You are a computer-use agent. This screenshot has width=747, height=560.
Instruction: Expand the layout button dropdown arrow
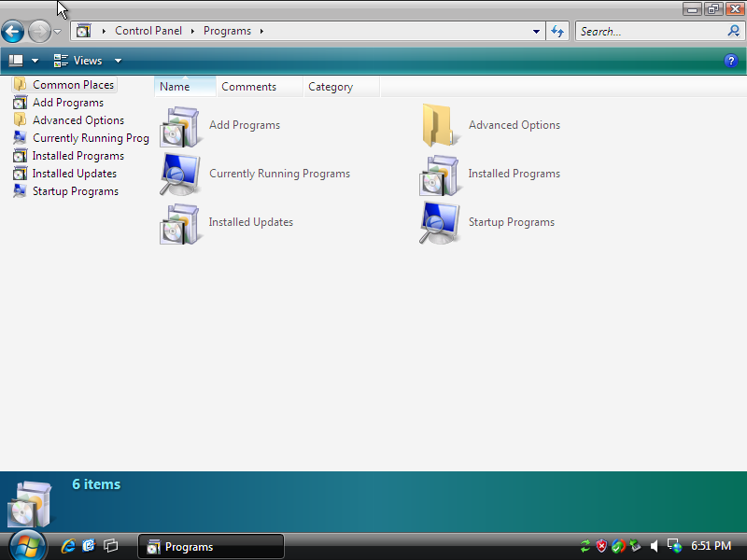pos(35,61)
